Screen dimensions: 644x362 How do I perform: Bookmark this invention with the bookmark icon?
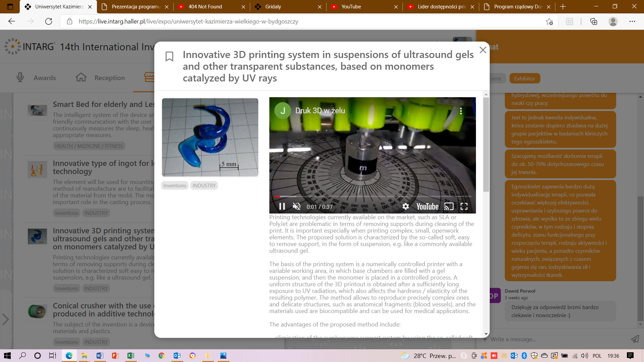click(169, 56)
